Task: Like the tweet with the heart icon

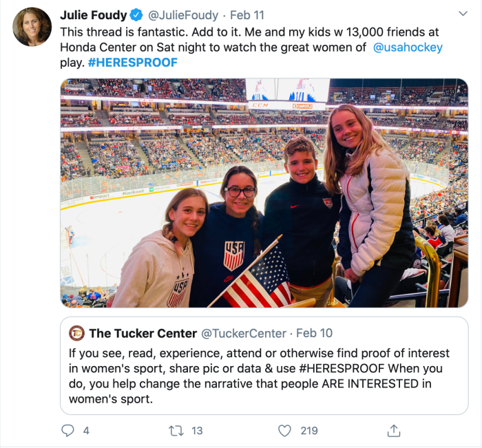Action: coord(285,430)
